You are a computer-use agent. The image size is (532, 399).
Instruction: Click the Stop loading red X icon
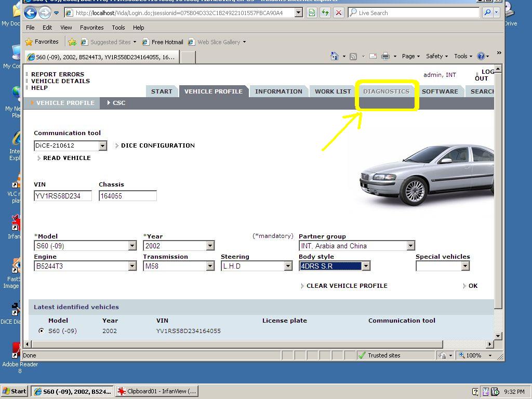(338, 13)
